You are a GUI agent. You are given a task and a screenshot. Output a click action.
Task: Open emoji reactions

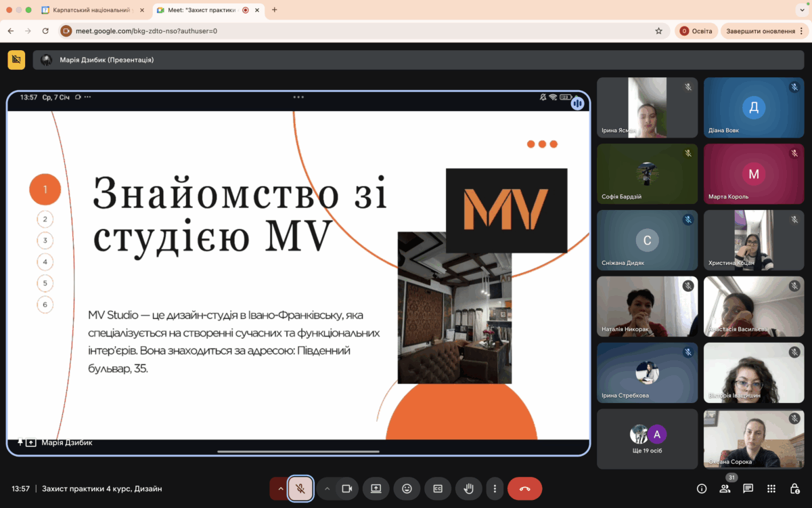[407, 488]
